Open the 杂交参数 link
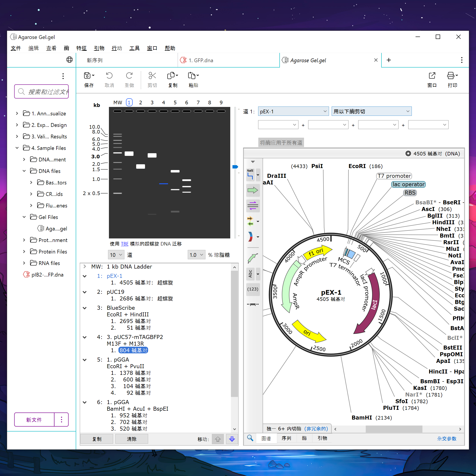This screenshot has height=476, width=476. (447, 438)
